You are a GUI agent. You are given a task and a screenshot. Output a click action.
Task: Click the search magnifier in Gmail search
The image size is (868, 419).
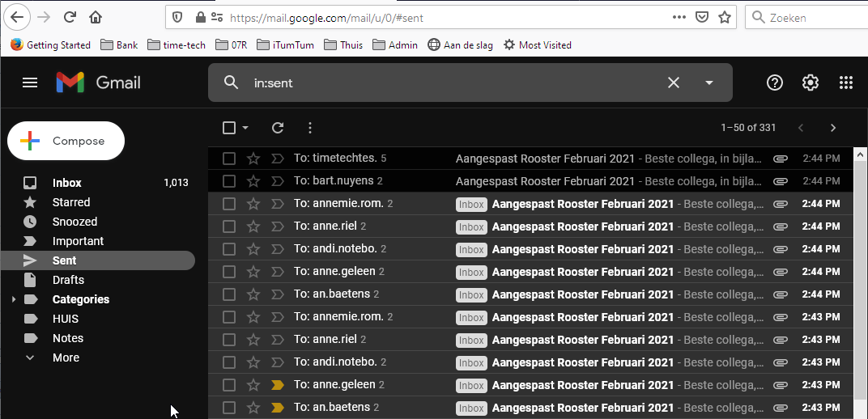tap(231, 83)
